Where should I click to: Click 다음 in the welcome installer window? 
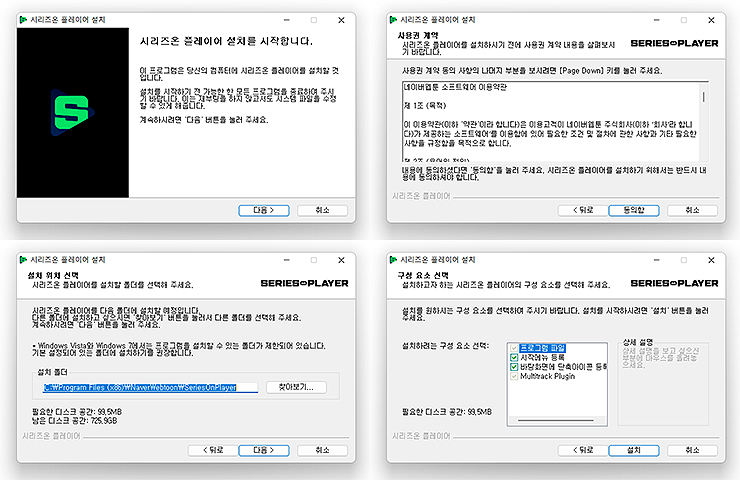click(264, 210)
